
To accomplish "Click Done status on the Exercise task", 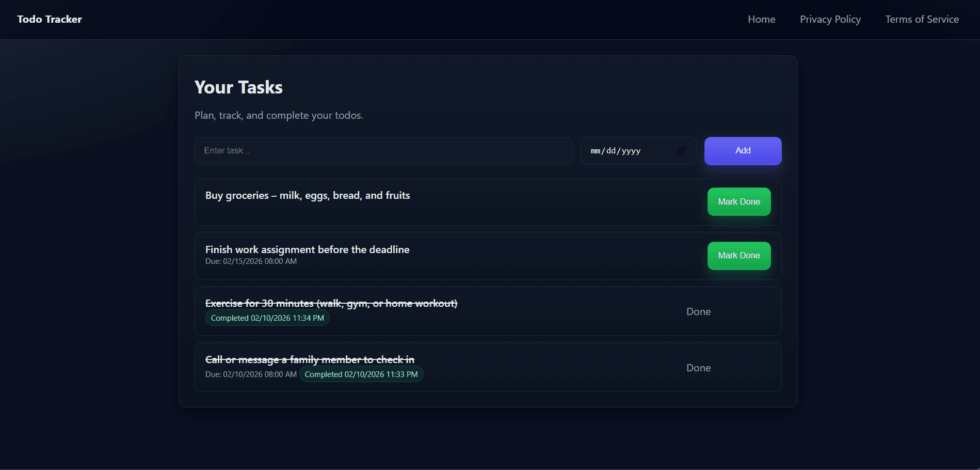I will pyautogui.click(x=698, y=311).
